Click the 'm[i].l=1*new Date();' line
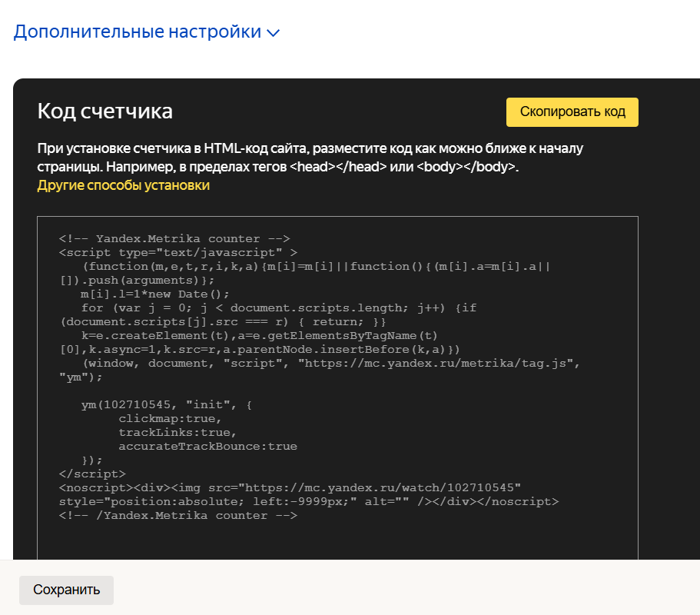This screenshot has width=700, height=615. pos(155,294)
